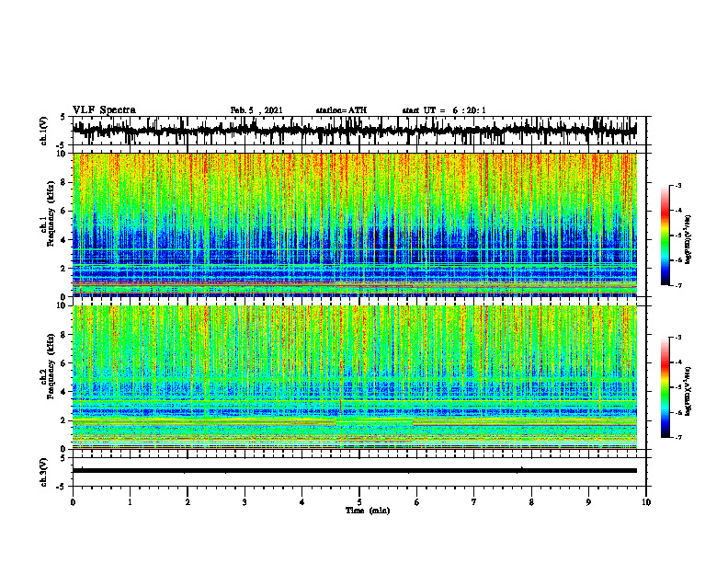Click the ch.3 voltage trace panel
The image size is (728, 563).
pos(359,472)
